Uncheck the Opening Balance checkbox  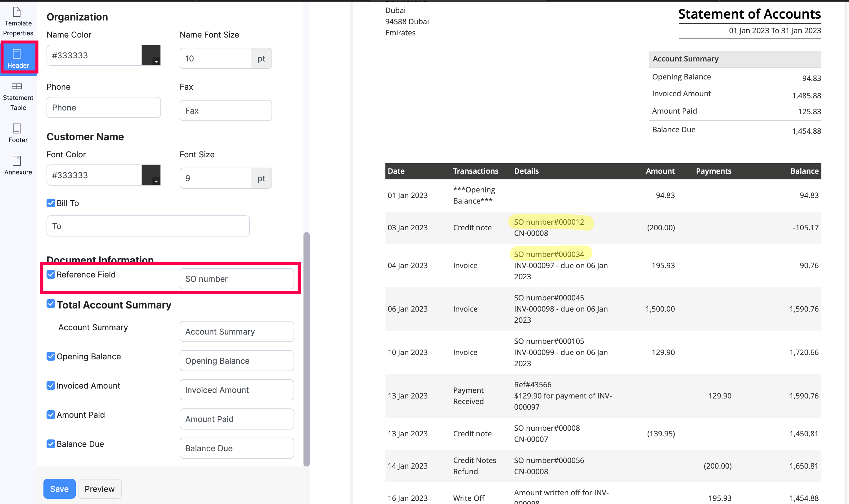pyautogui.click(x=51, y=356)
